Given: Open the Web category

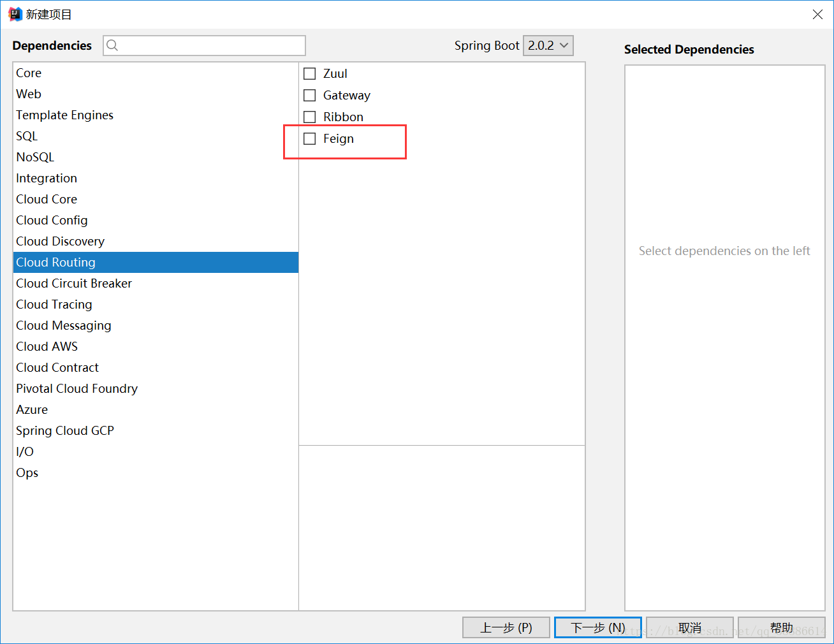Looking at the screenshot, I should (156, 94).
